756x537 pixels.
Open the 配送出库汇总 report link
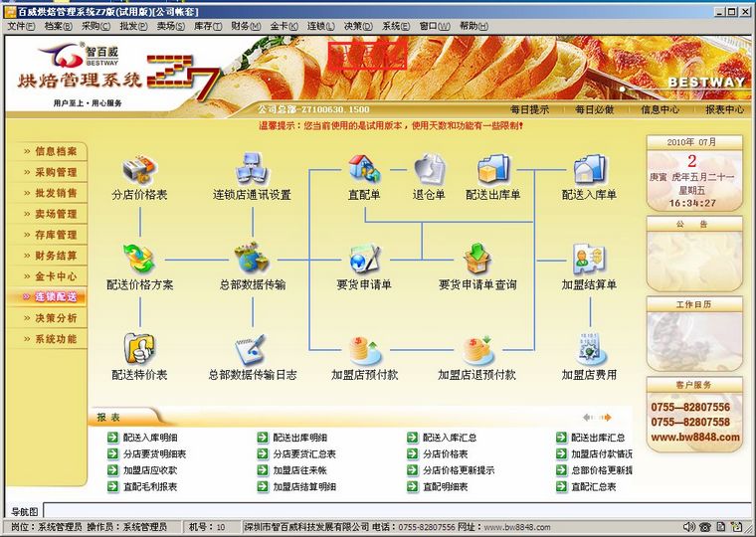pos(599,438)
